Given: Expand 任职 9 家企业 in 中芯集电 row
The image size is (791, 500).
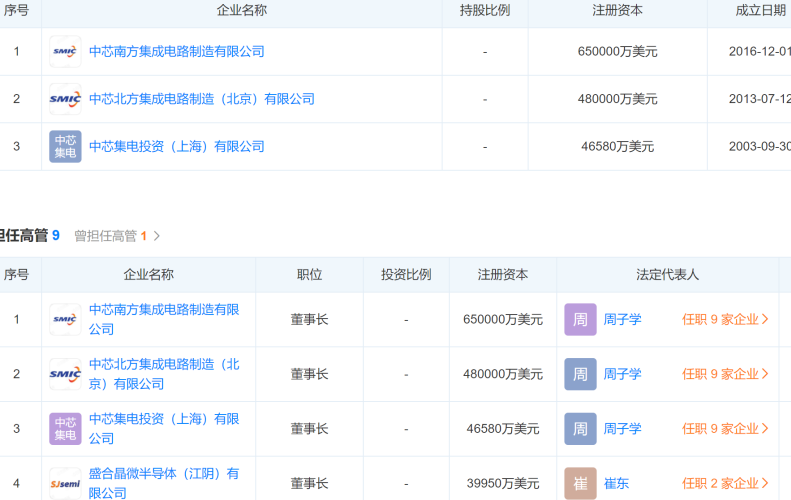Looking at the screenshot, I should coord(725,428).
